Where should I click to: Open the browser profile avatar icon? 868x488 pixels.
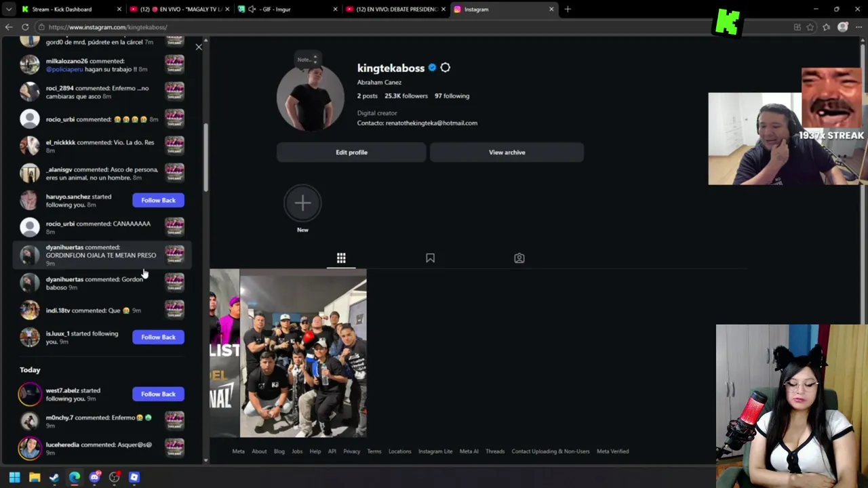842,27
